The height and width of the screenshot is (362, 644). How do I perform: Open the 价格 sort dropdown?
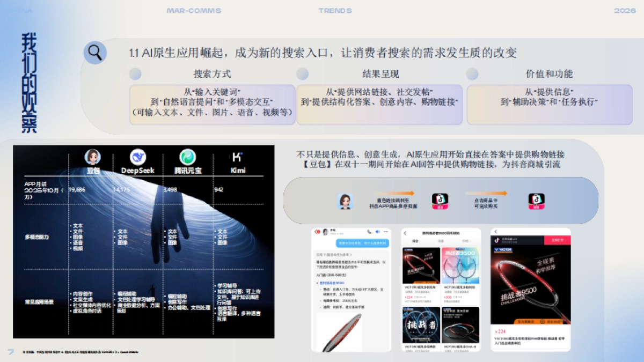click(x=466, y=241)
